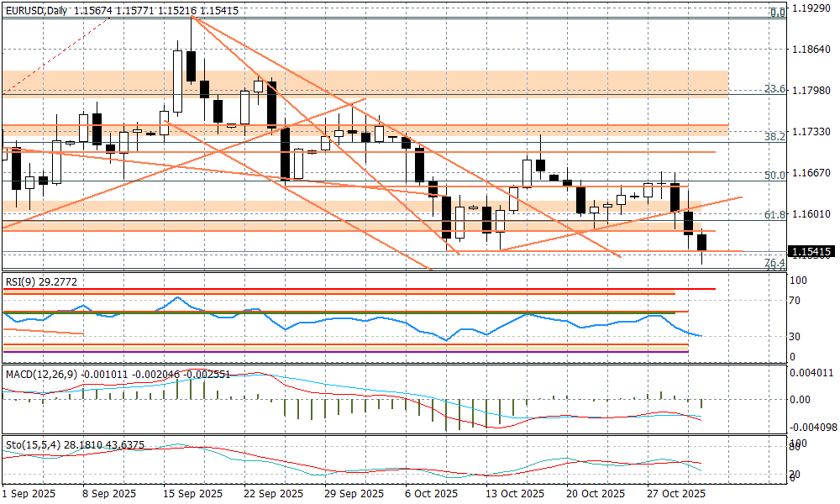840x504 pixels.
Task: Click the latest black candlestick on the chart
Action: coord(702,243)
